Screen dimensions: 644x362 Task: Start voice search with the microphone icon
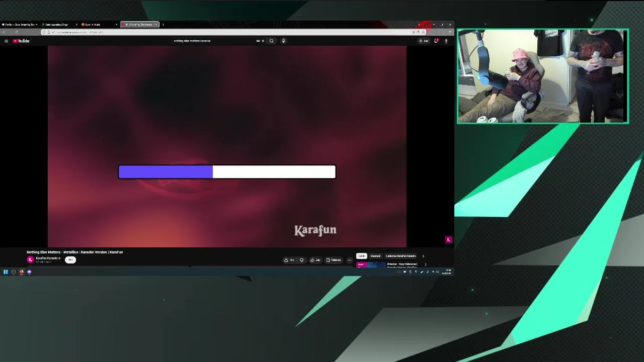pyautogui.click(x=283, y=41)
